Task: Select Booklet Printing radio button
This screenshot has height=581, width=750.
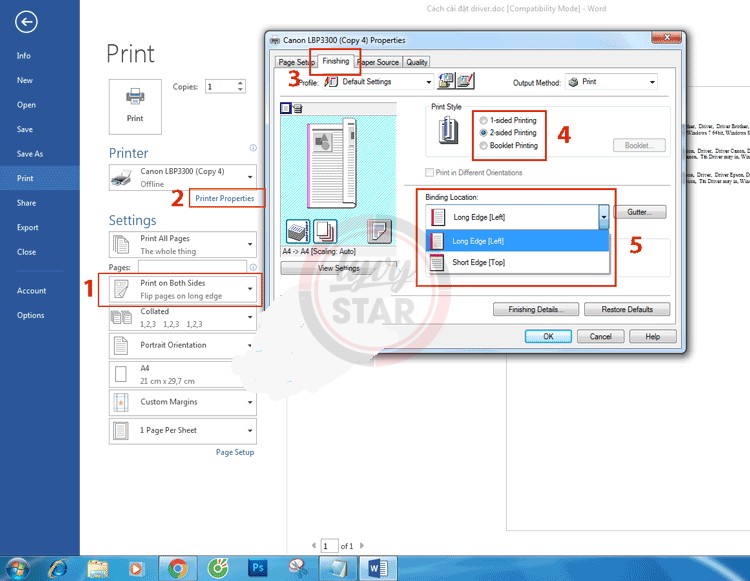Action: click(x=483, y=145)
